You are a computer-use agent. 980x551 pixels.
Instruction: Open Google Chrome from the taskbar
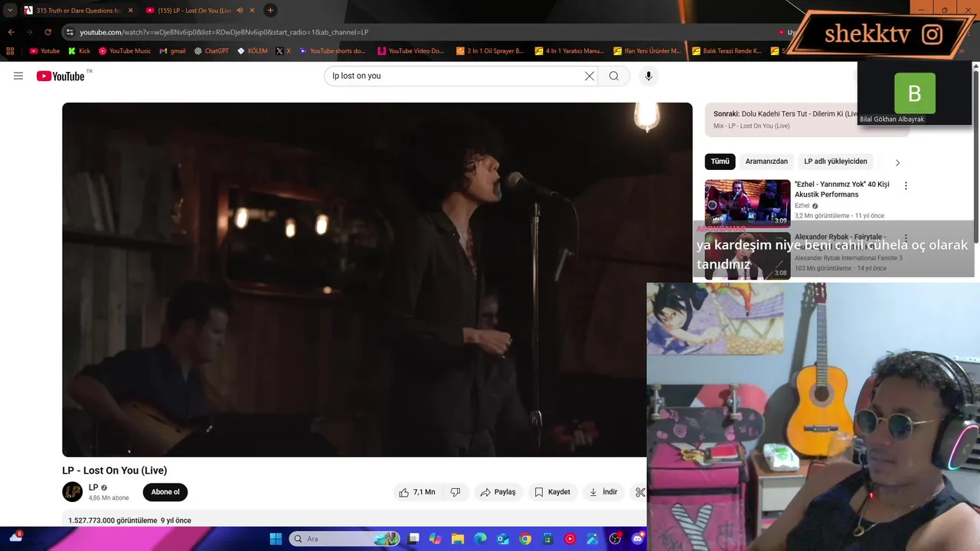click(525, 539)
